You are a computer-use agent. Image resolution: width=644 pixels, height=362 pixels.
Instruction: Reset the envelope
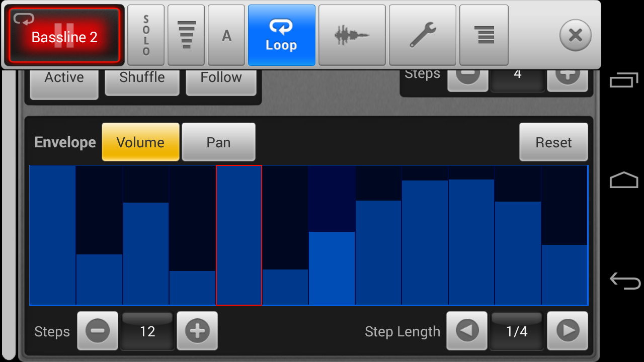[x=553, y=142]
